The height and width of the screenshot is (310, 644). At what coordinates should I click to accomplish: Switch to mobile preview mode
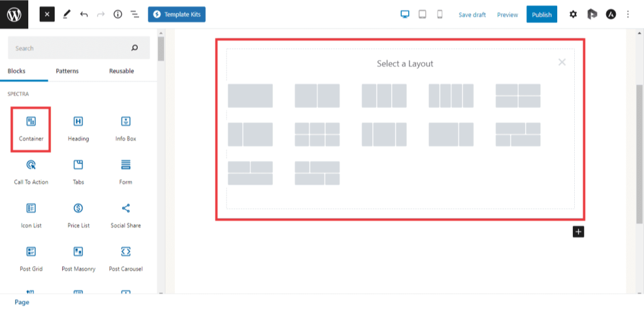[440, 14]
